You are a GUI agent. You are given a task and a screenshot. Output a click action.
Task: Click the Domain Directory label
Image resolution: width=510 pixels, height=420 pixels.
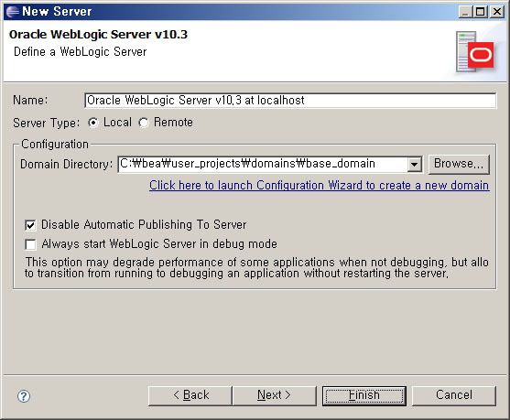[66, 164]
